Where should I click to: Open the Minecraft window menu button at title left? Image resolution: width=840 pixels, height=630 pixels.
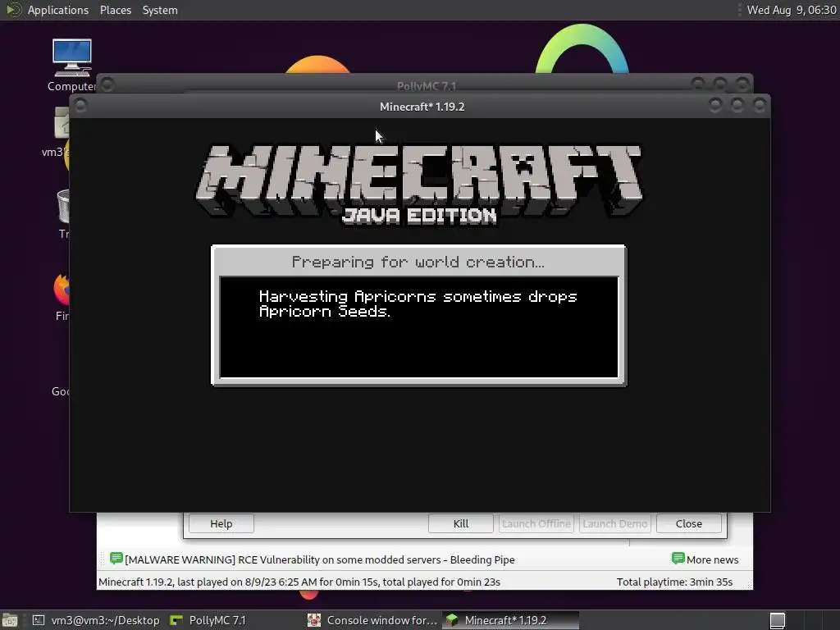[x=80, y=106]
